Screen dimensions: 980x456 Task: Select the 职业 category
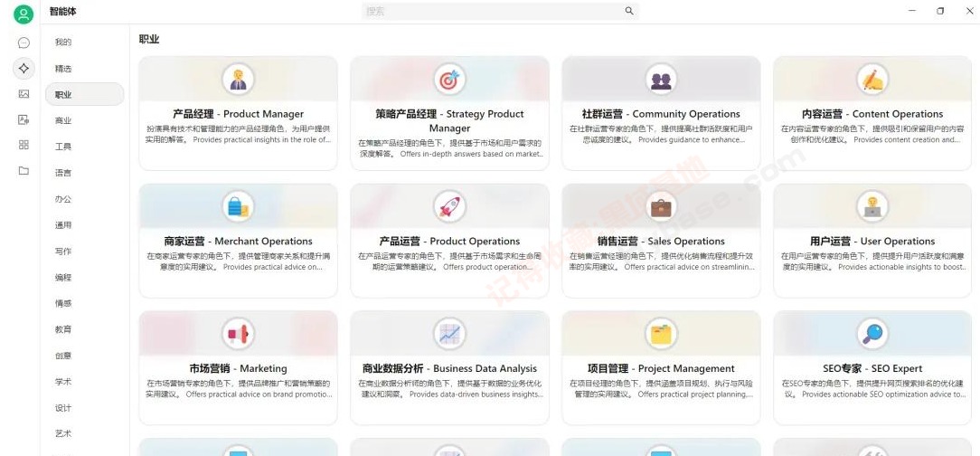tap(84, 94)
